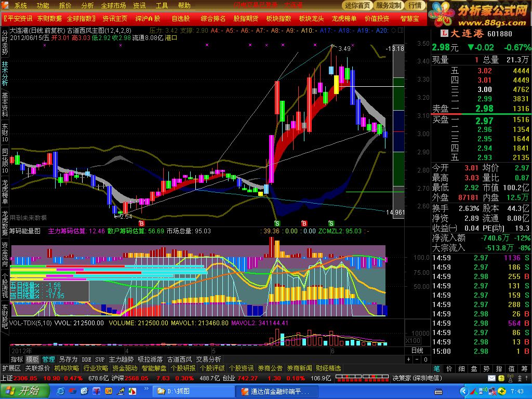Open the 机构攻略 info tab

67,368
